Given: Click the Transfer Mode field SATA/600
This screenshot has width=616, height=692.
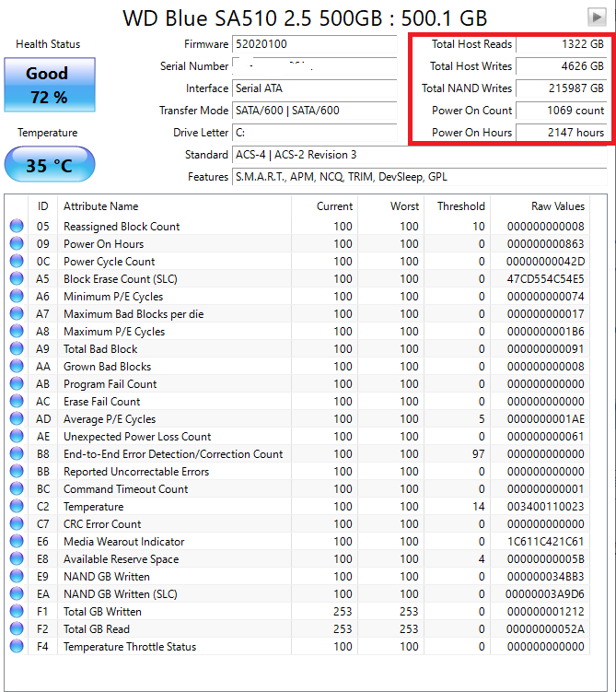Looking at the screenshot, I should coord(314,111).
